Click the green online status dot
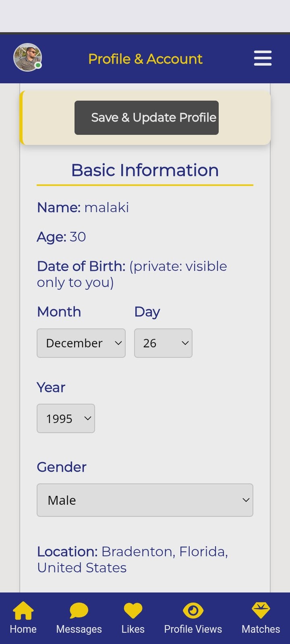Image resolution: width=290 pixels, height=644 pixels. click(x=38, y=65)
